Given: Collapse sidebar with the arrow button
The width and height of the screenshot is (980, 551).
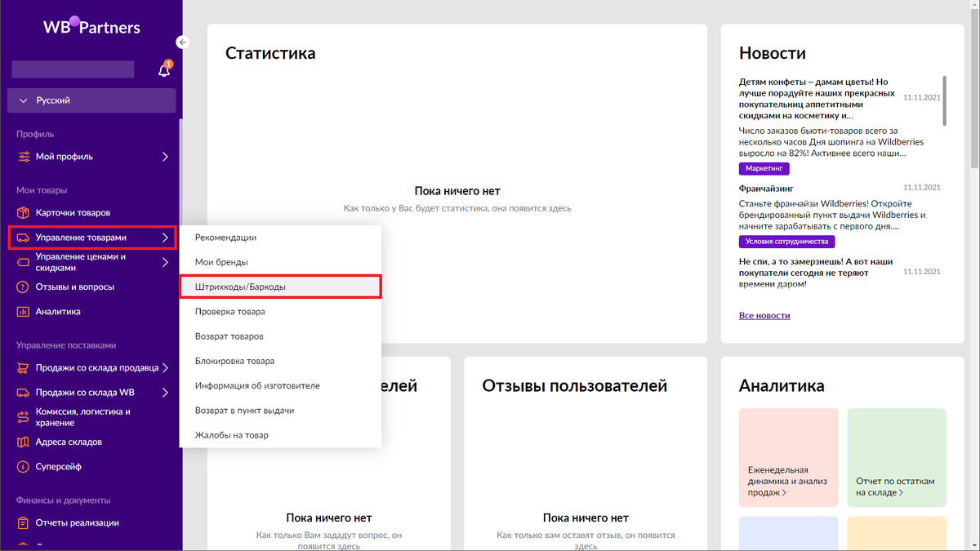Looking at the screenshot, I should click(x=183, y=42).
